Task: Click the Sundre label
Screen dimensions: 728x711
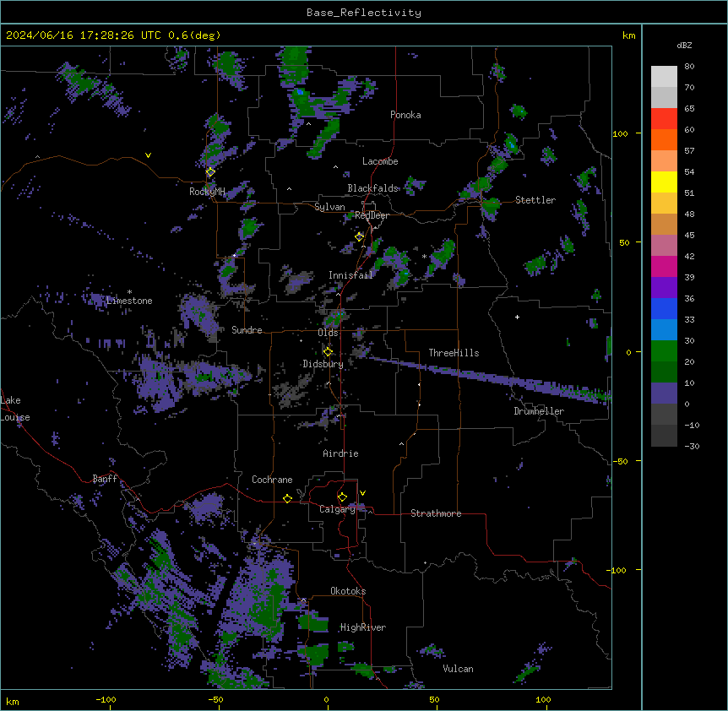Action: coord(247,330)
